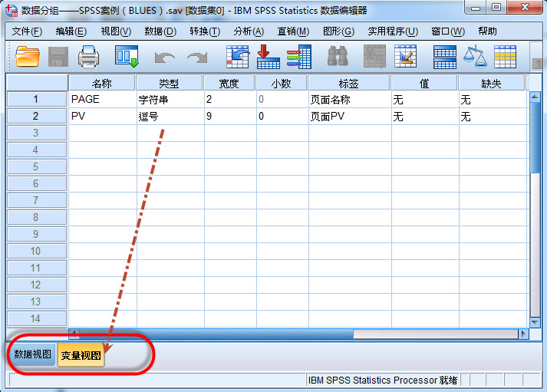Image resolution: width=547 pixels, height=392 pixels.
Task: Open Recall recently used dialogs icon
Action: (x=127, y=57)
